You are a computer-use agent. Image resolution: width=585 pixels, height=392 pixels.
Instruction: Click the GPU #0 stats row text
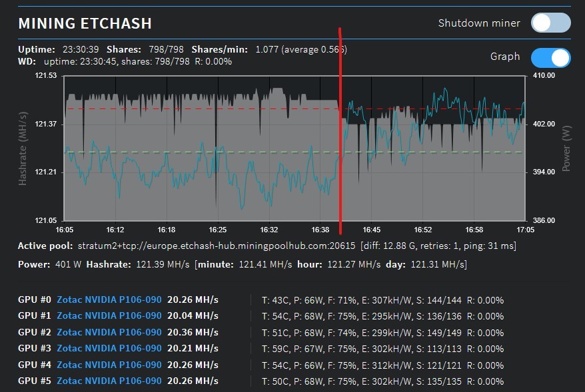click(383, 300)
